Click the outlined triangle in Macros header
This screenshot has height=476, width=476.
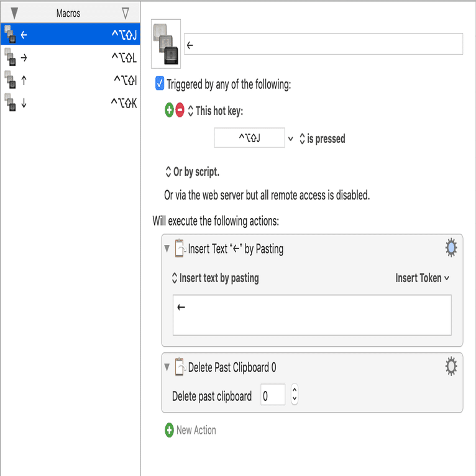[126, 13]
